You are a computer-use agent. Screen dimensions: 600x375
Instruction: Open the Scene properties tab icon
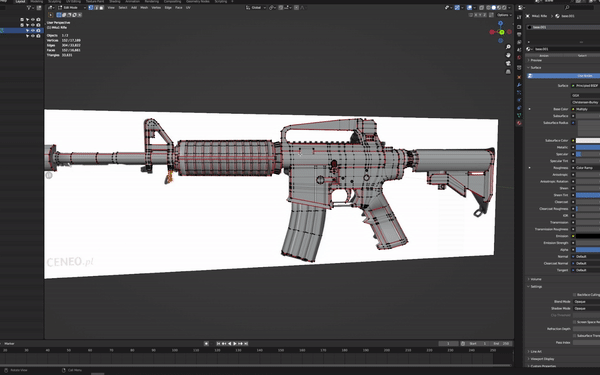tap(519, 50)
